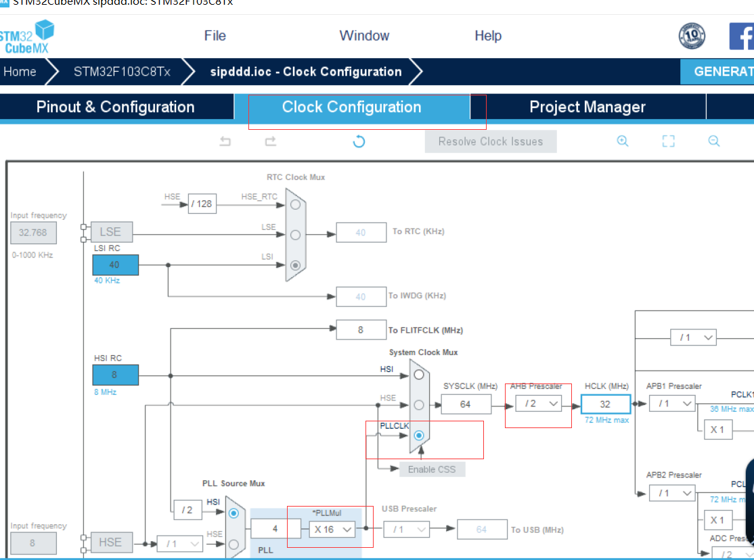
Task: Open the PLLMul X 16 dropdown
Action: 332,530
